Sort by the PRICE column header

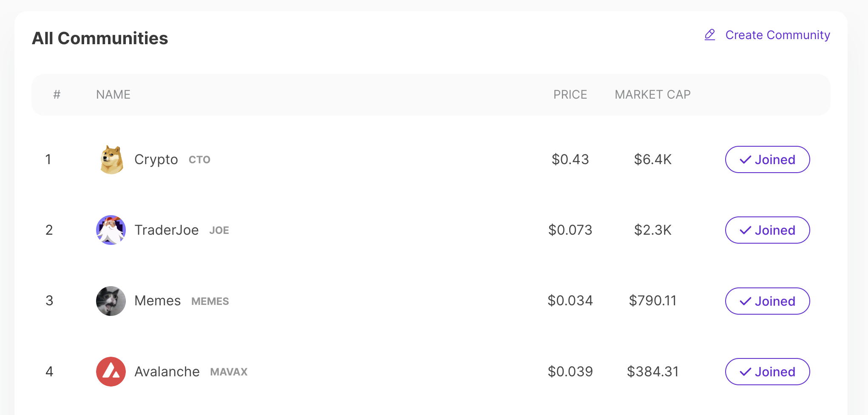(570, 94)
